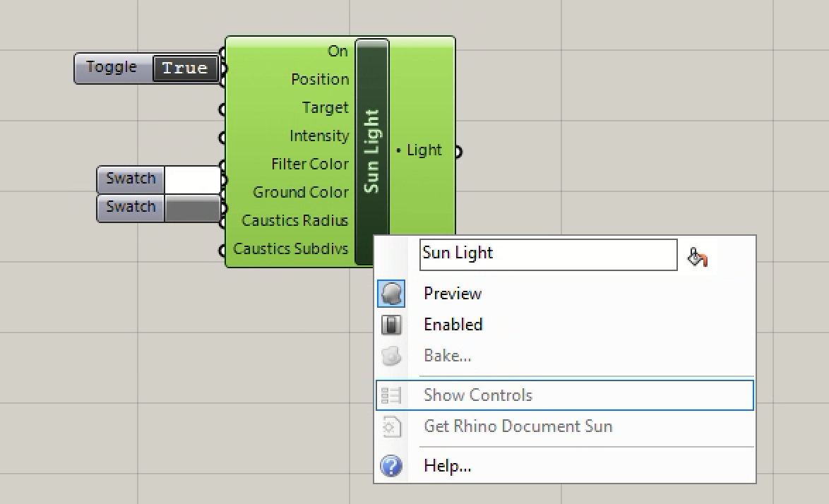Click the Preview face icon in menu
829x504 pixels.
[x=391, y=294]
